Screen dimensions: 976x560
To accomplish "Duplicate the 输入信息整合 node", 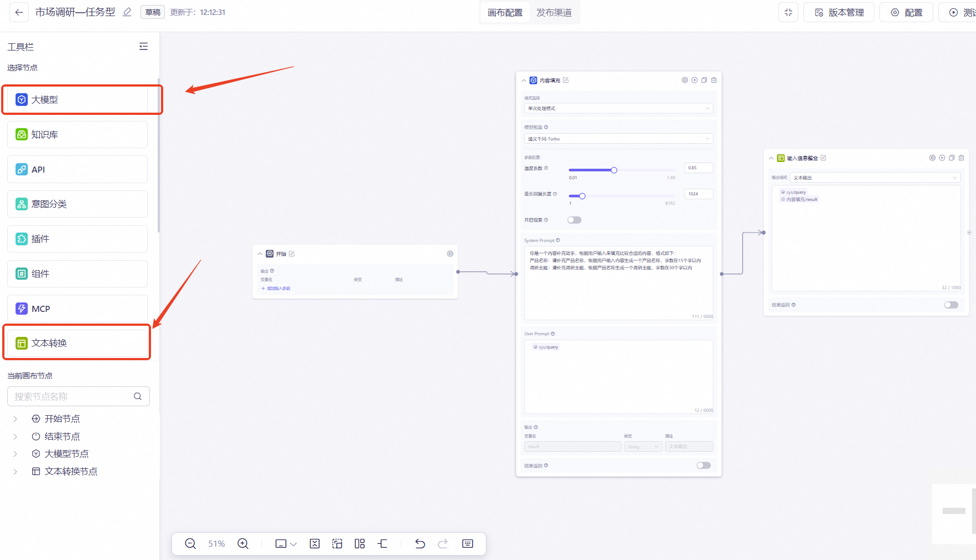I will pos(952,158).
